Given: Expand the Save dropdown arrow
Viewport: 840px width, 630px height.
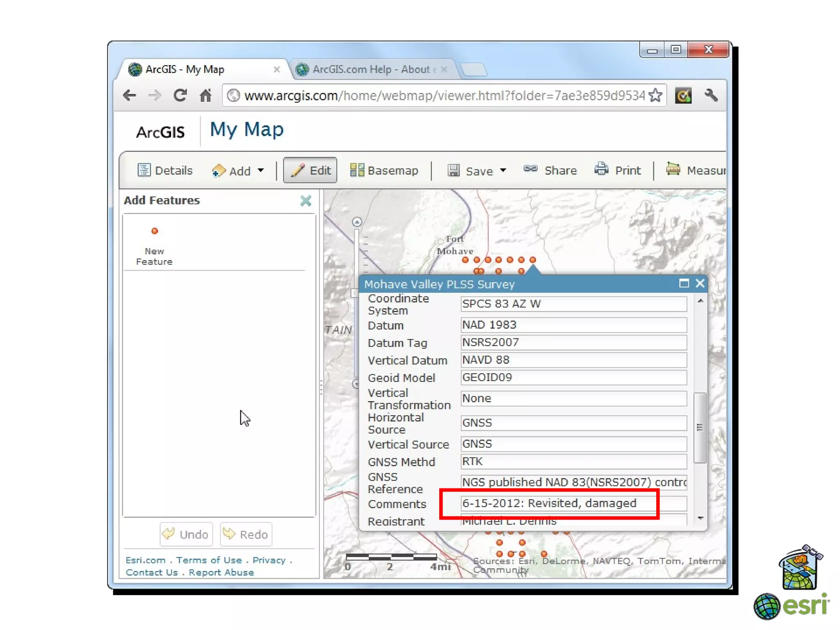Looking at the screenshot, I should point(503,170).
